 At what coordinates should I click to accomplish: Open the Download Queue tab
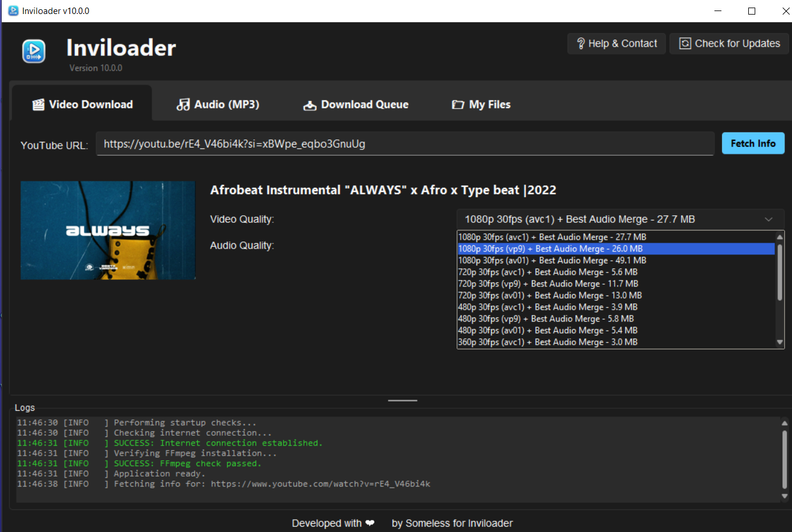pos(356,104)
